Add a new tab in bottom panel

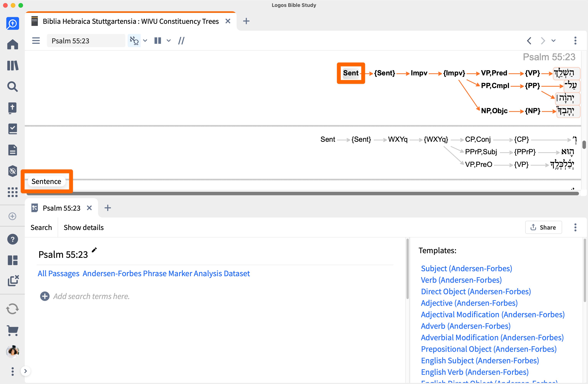[107, 208]
